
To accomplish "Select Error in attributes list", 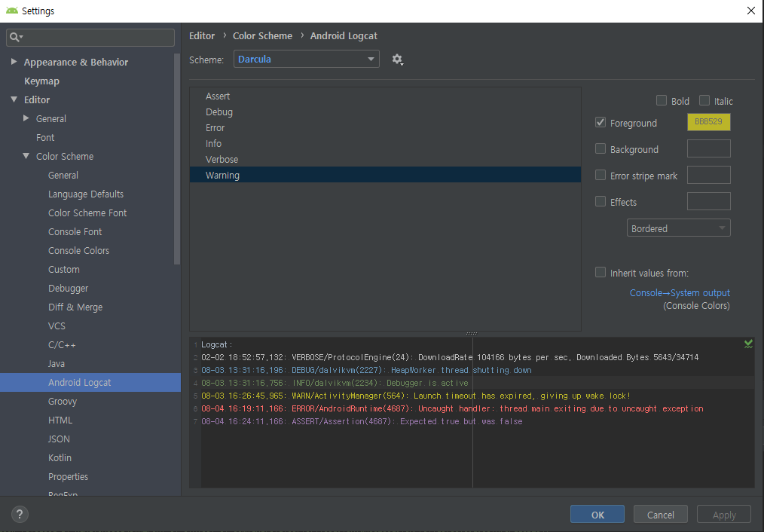I will [x=385, y=127].
